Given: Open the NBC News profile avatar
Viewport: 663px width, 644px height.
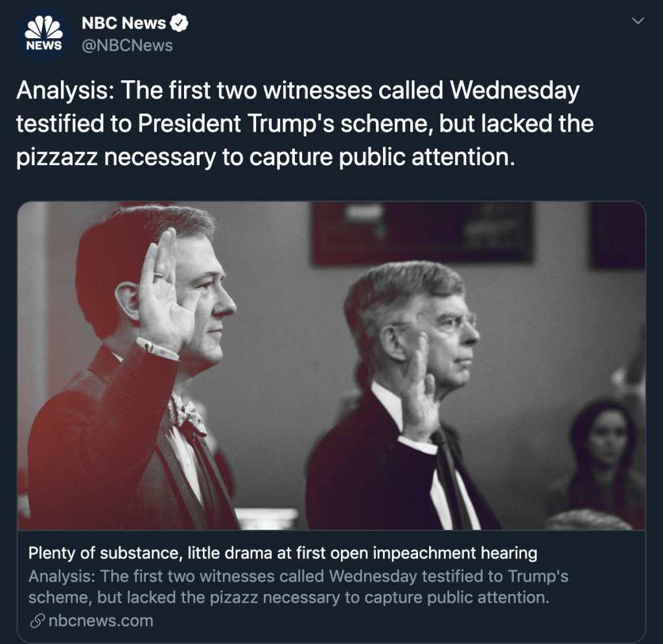Looking at the screenshot, I should [43, 36].
